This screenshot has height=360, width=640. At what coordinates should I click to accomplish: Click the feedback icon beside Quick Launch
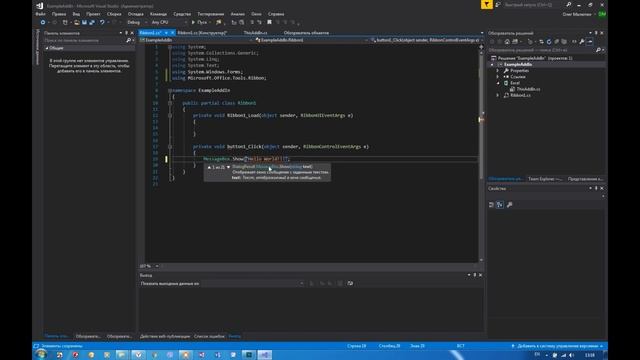pos(498,4)
